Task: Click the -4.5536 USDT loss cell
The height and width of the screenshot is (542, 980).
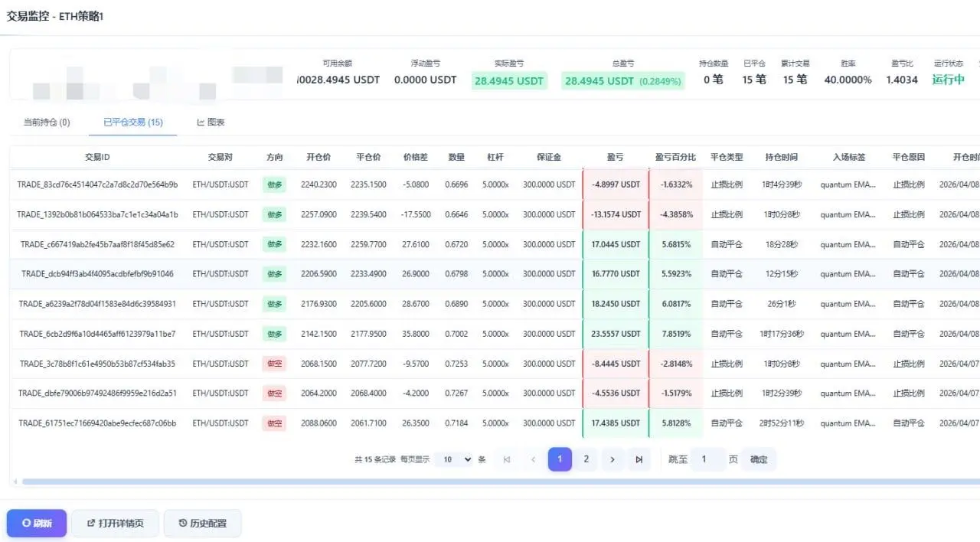Action: click(616, 393)
